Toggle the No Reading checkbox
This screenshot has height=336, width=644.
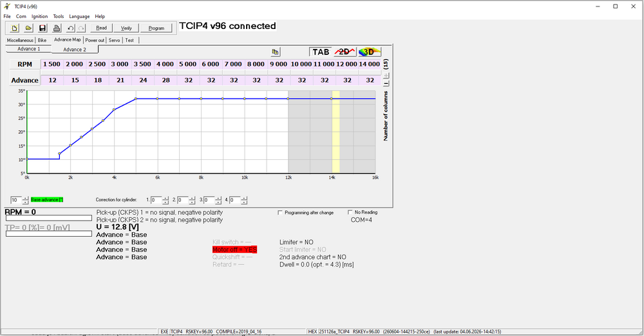coord(350,212)
